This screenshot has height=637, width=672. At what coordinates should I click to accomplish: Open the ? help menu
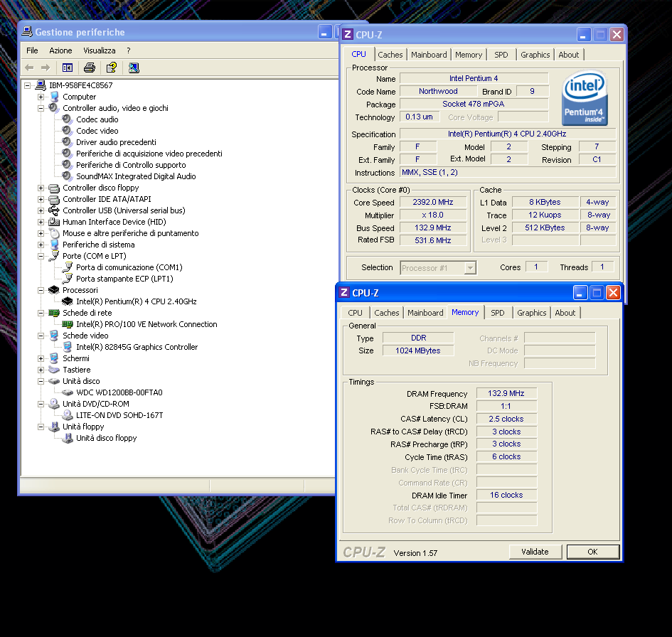click(x=129, y=50)
